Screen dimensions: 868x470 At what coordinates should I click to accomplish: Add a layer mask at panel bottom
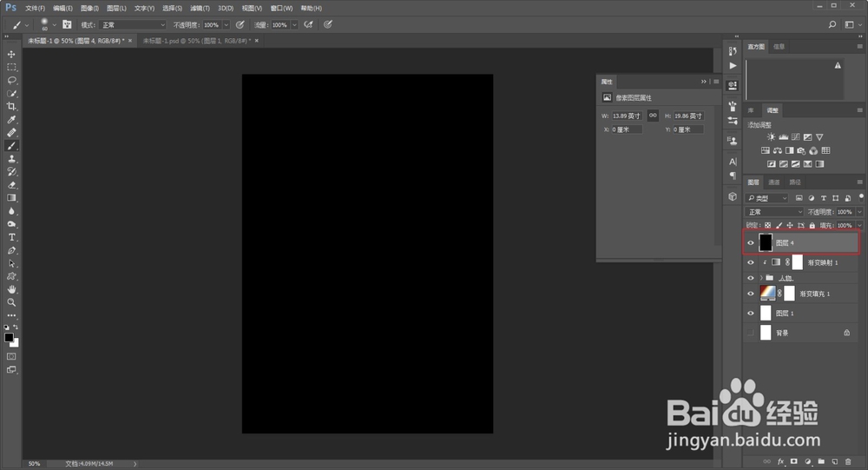pyautogui.click(x=794, y=461)
